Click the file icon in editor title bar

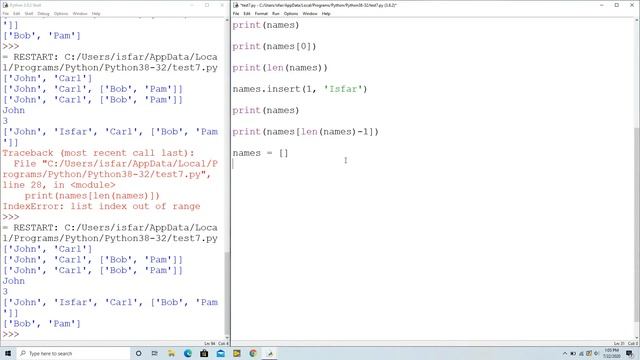tap(236, 5)
